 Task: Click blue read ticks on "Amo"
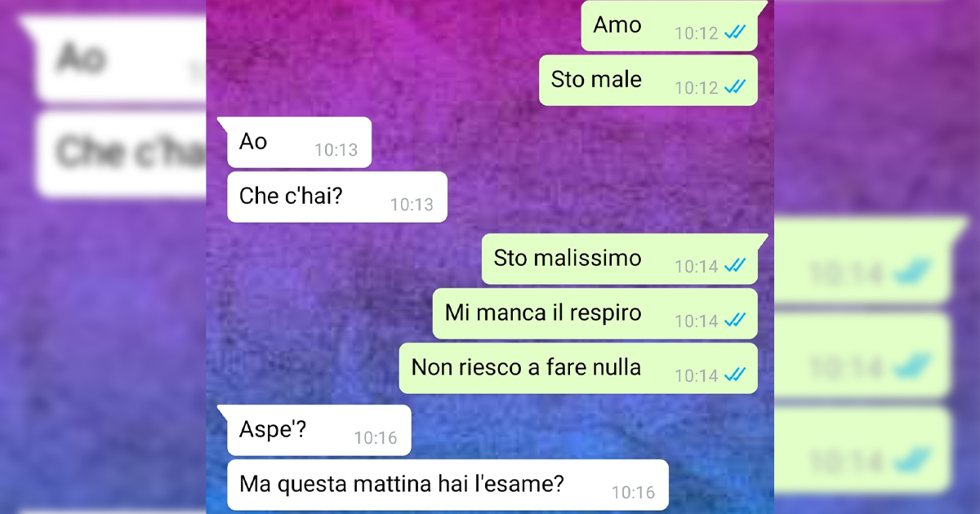pyautogui.click(x=735, y=33)
